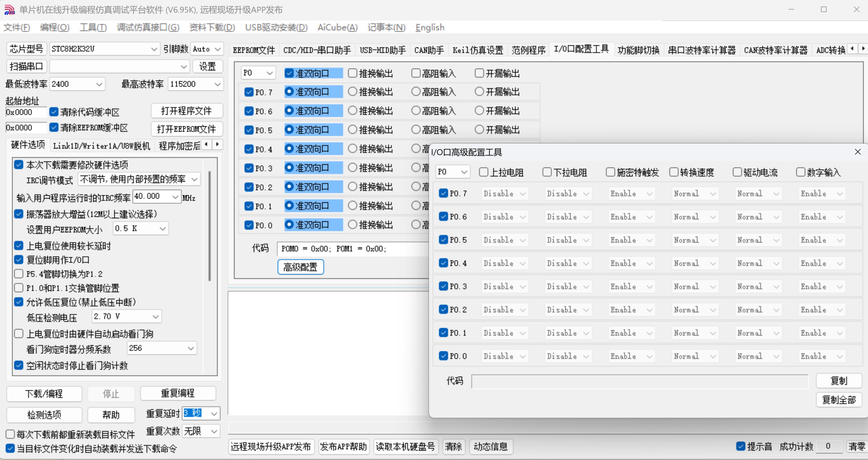
Task: Check 推挽输出 for entire P0 port
Action: coord(352,73)
